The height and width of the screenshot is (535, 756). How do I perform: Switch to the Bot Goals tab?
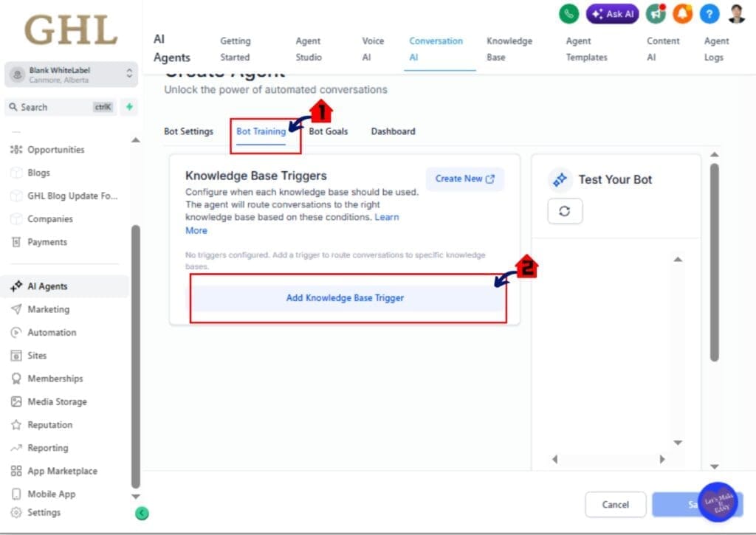point(328,131)
